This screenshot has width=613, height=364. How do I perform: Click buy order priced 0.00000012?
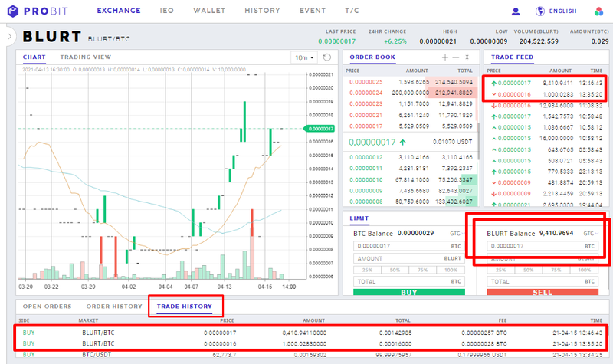pos(411,157)
